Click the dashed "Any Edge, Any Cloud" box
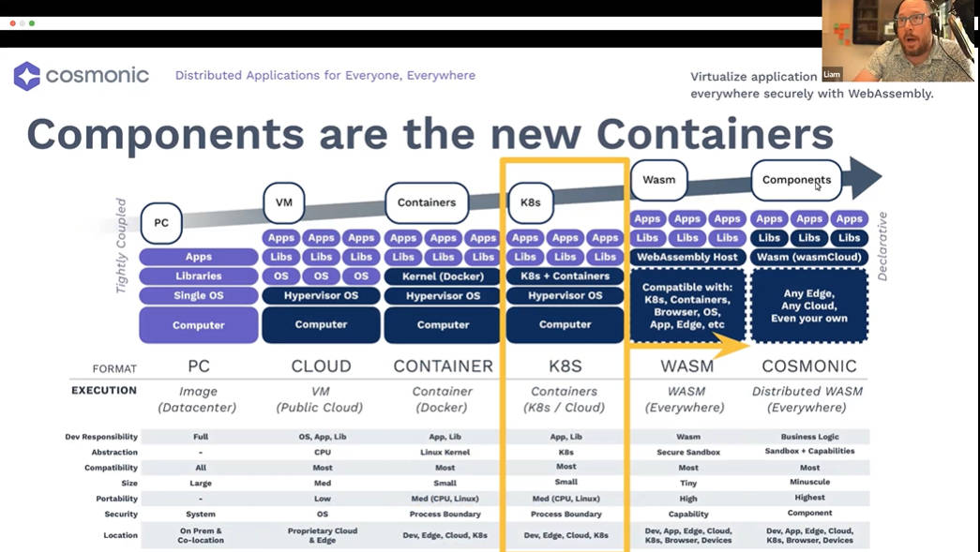 (808, 306)
